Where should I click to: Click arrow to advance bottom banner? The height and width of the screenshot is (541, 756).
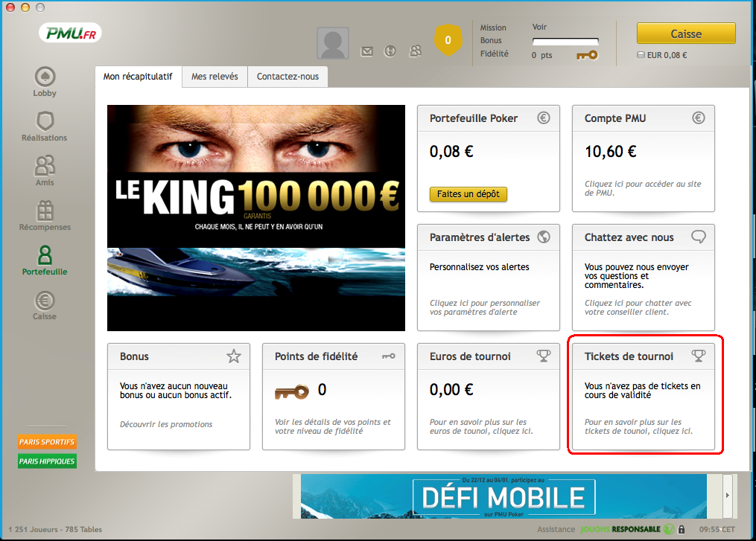pyautogui.click(x=728, y=495)
